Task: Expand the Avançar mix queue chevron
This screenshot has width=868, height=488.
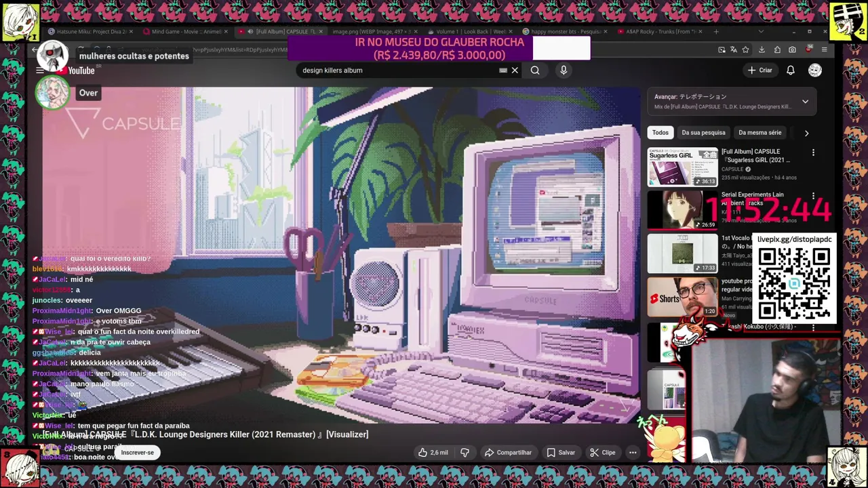Action: pos(805,102)
